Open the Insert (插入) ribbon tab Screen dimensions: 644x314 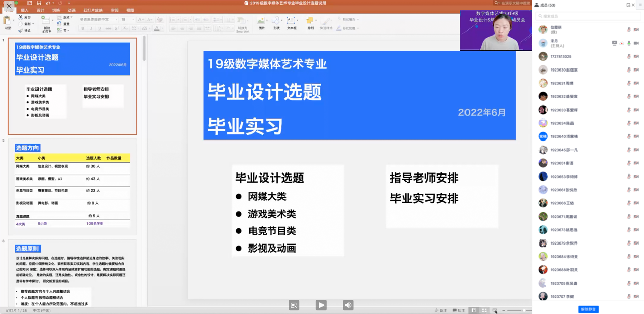(x=24, y=10)
